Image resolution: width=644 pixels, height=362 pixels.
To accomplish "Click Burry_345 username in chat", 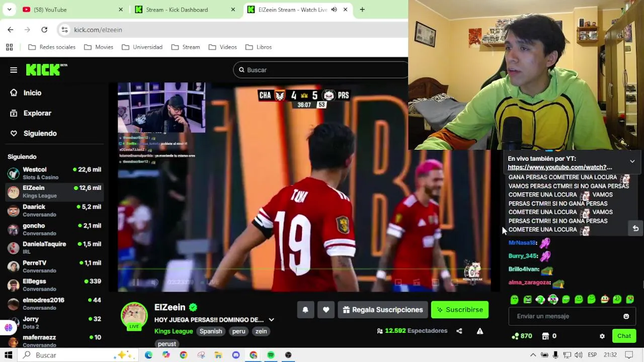I will click(523, 256).
